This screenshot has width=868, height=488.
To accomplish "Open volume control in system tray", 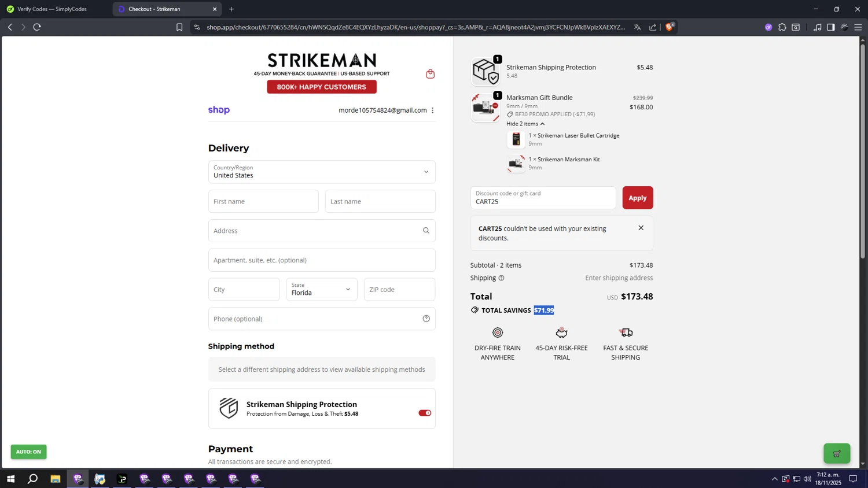I will pos(807,479).
